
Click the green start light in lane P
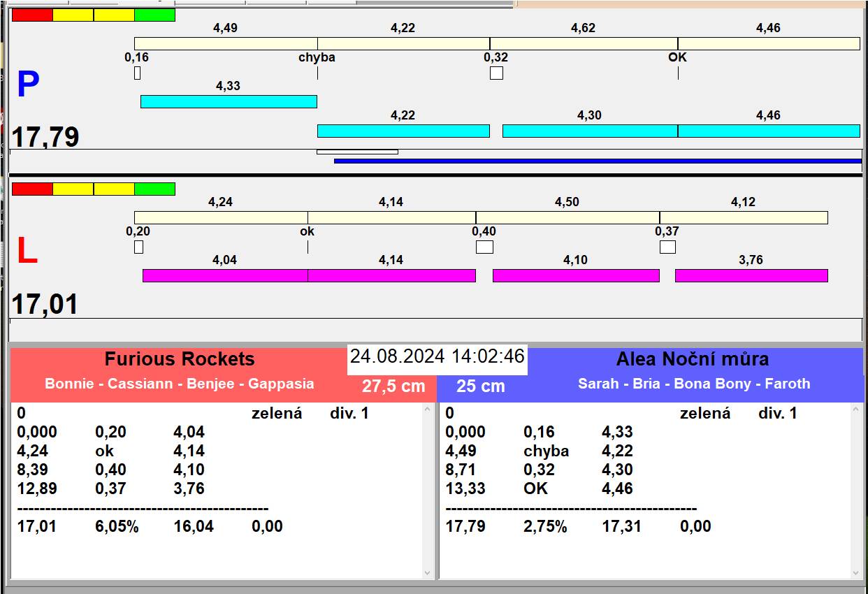point(154,15)
